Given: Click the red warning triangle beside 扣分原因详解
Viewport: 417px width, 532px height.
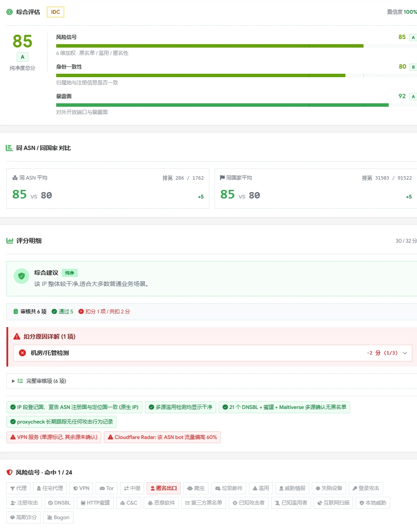Looking at the screenshot, I should point(17,337).
